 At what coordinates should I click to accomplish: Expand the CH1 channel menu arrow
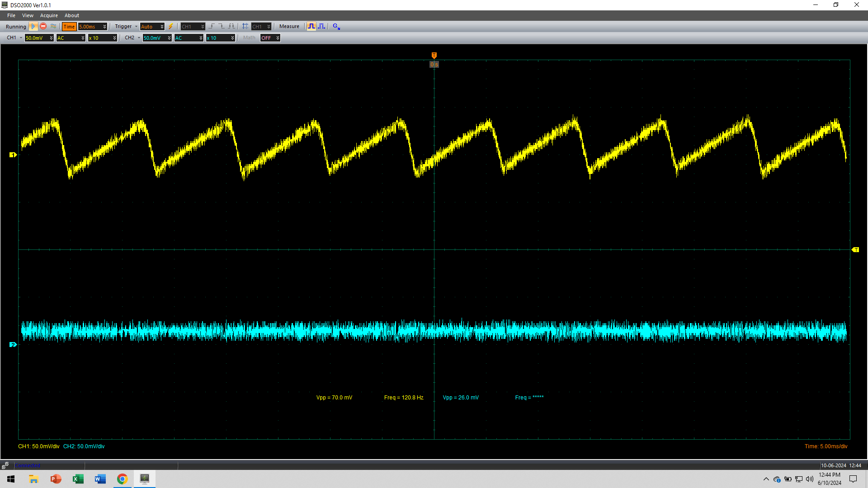click(21, 38)
